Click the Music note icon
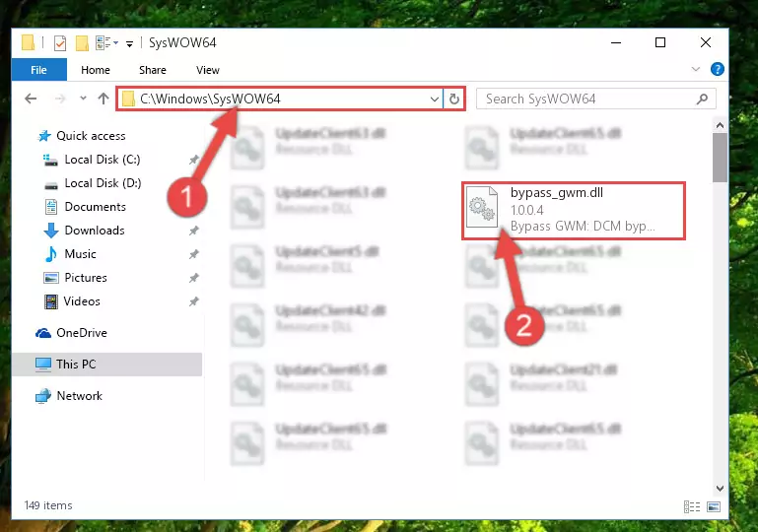Screen dimensions: 758x532 [50, 254]
